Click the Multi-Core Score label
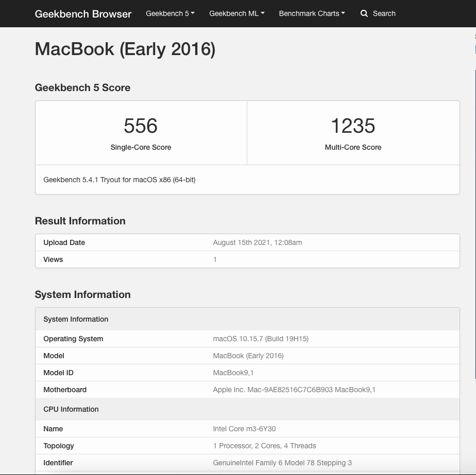The image size is (476, 475). pos(353,147)
